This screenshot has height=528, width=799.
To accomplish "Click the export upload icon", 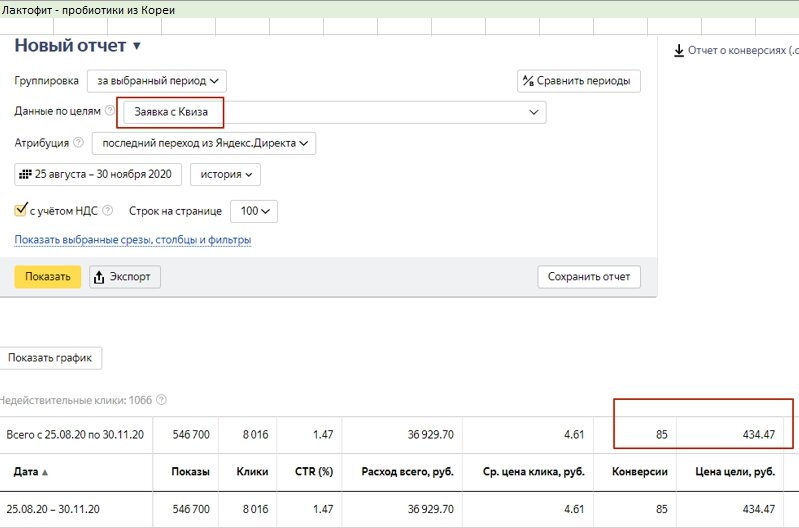I will 99,277.
